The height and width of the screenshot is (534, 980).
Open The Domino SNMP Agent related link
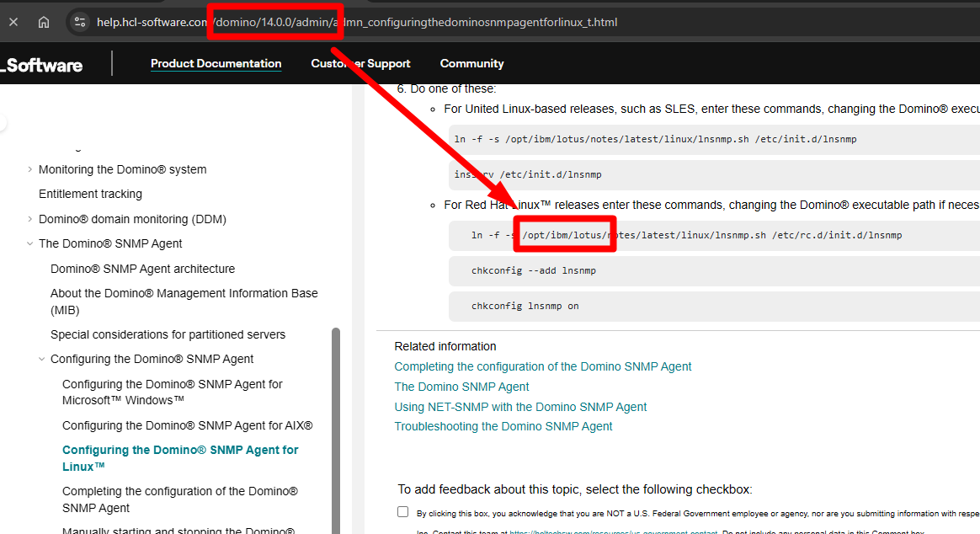461,387
